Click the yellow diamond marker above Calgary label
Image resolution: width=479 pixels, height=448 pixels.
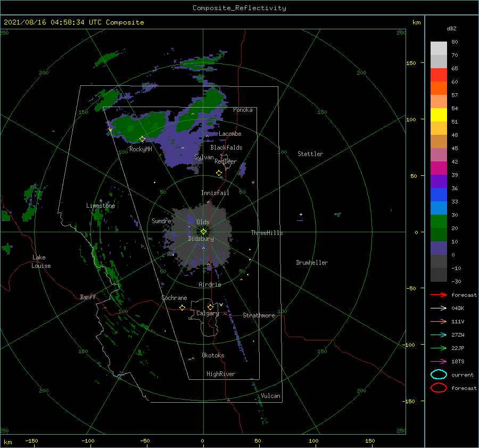click(210, 307)
